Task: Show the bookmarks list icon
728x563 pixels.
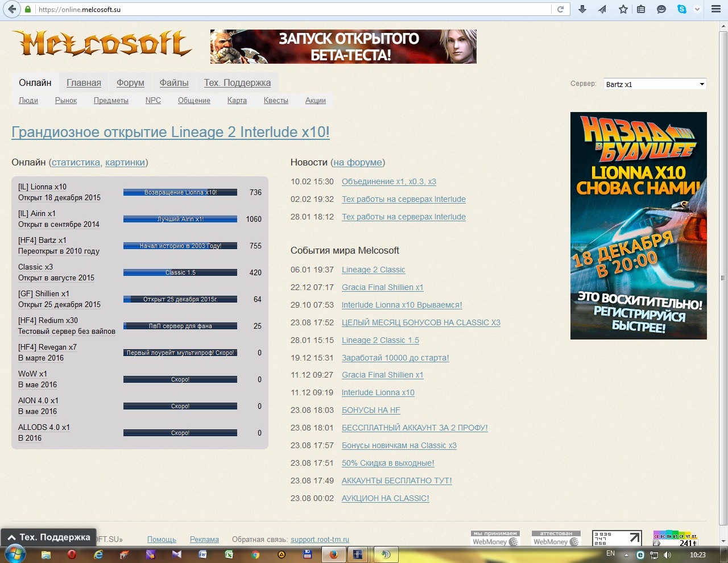Action: pyautogui.click(x=641, y=9)
